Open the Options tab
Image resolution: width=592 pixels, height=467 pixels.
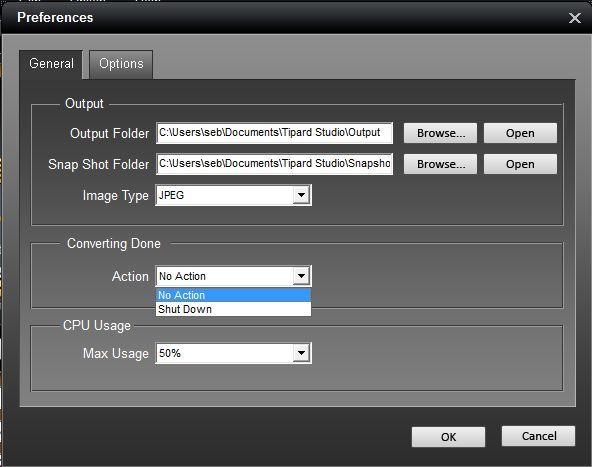(121, 64)
